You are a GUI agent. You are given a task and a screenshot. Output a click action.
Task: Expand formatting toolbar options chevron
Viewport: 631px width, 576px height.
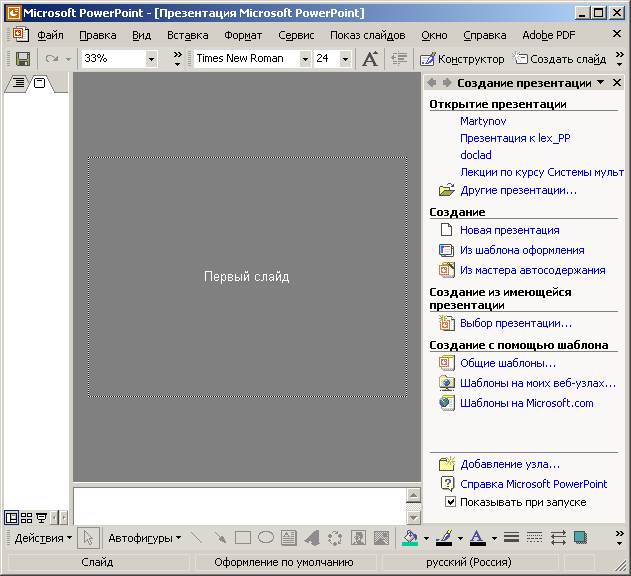coord(619,59)
